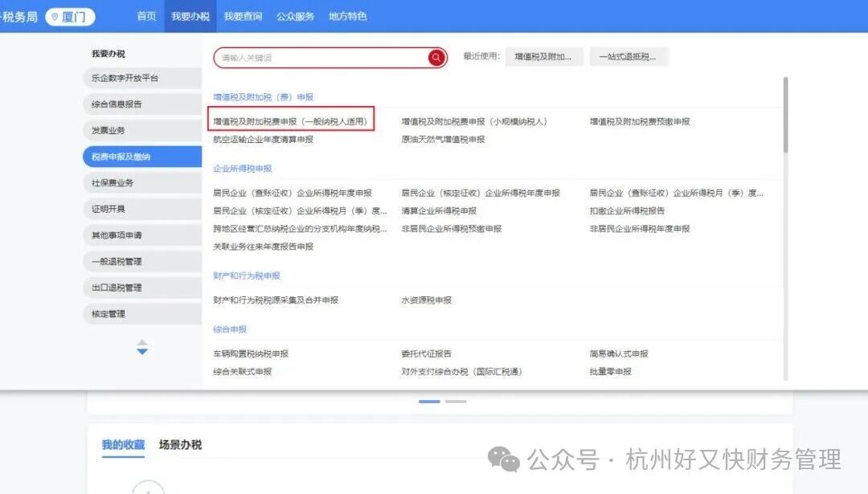Click the second carousel pagination dot
868x494 pixels.
click(456, 401)
